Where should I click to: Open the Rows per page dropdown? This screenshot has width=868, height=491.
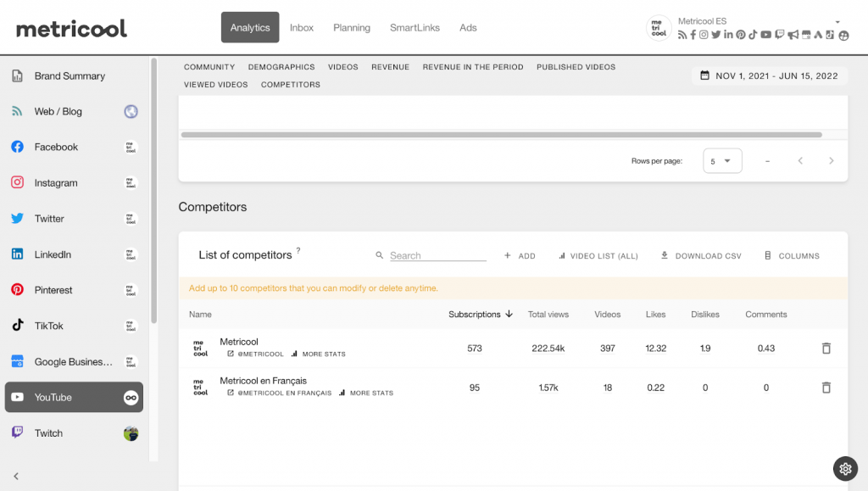click(x=722, y=161)
